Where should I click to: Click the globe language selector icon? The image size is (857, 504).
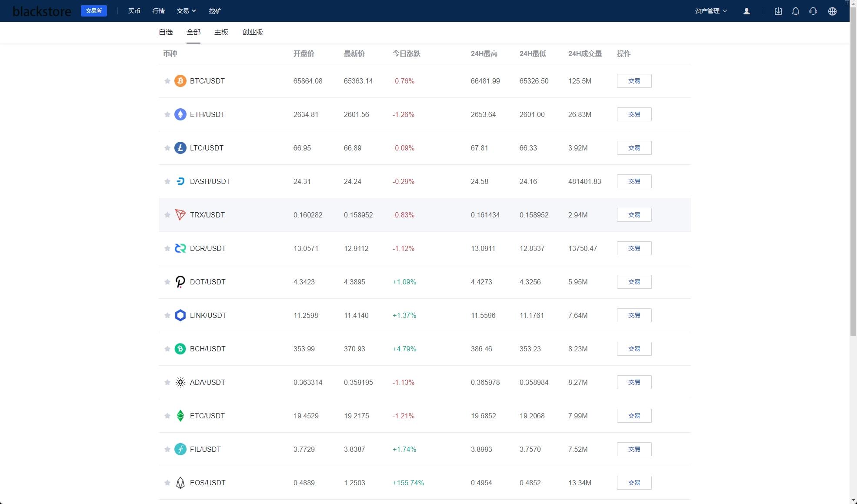tap(832, 11)
